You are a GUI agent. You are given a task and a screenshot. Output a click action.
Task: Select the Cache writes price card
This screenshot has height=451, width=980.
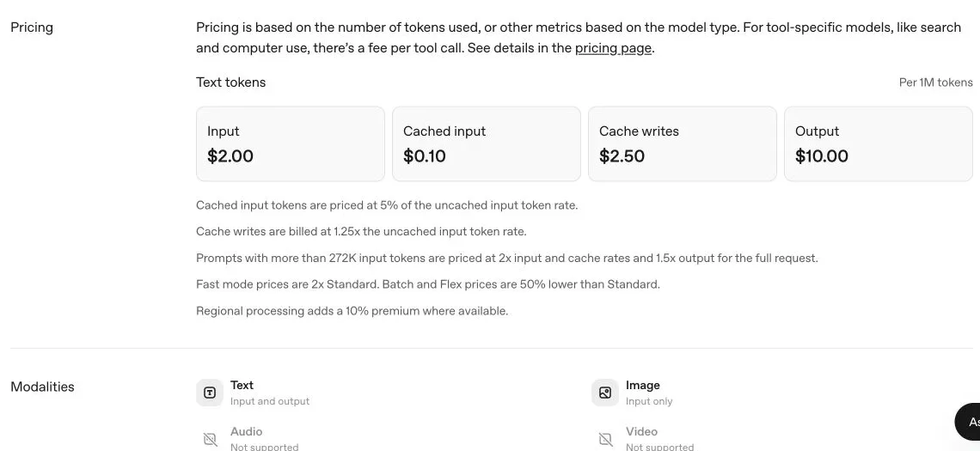pos(683,143)
